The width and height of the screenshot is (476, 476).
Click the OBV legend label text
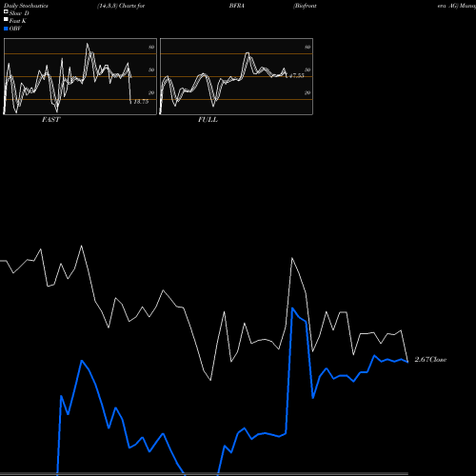[15, 29]
